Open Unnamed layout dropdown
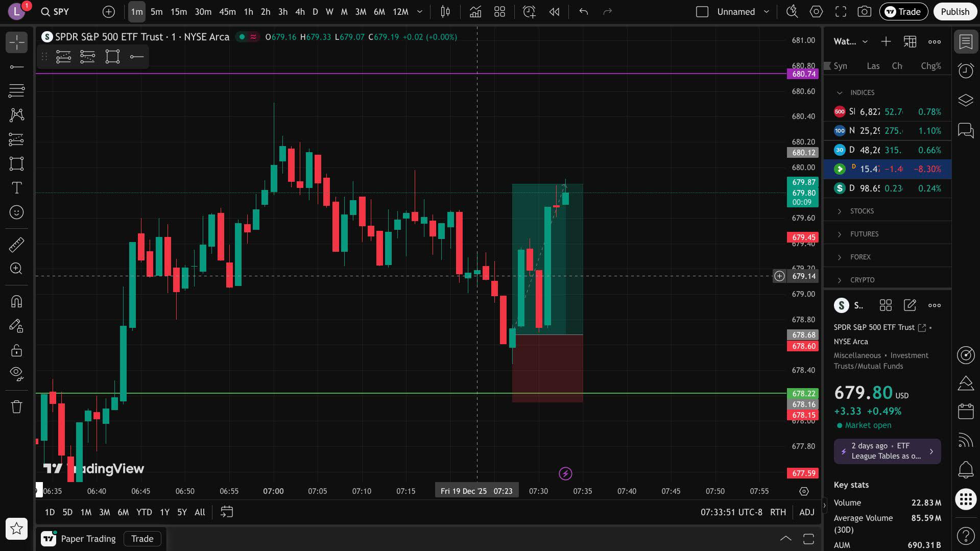 [743, 12]
